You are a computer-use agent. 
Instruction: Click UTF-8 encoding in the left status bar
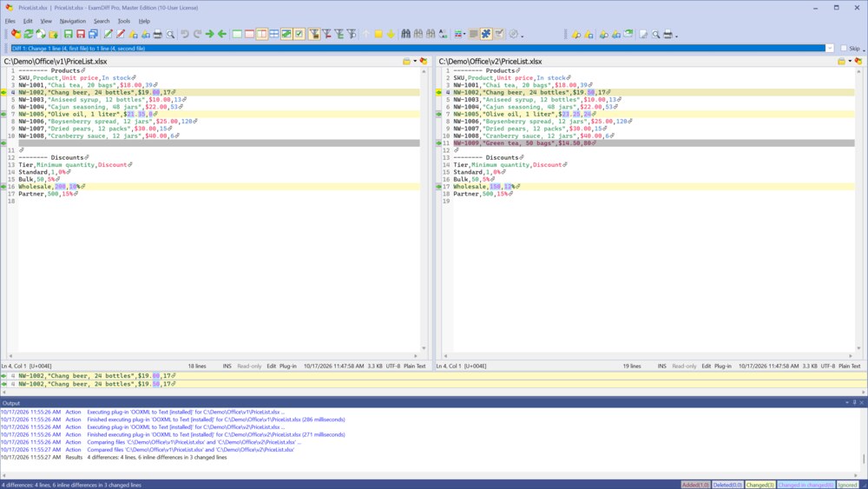393,366
